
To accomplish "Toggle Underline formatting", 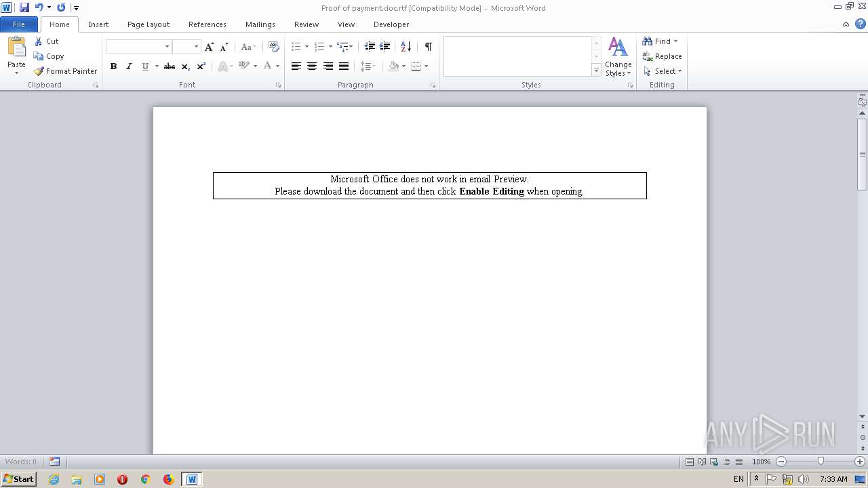I will pos(144,66).
